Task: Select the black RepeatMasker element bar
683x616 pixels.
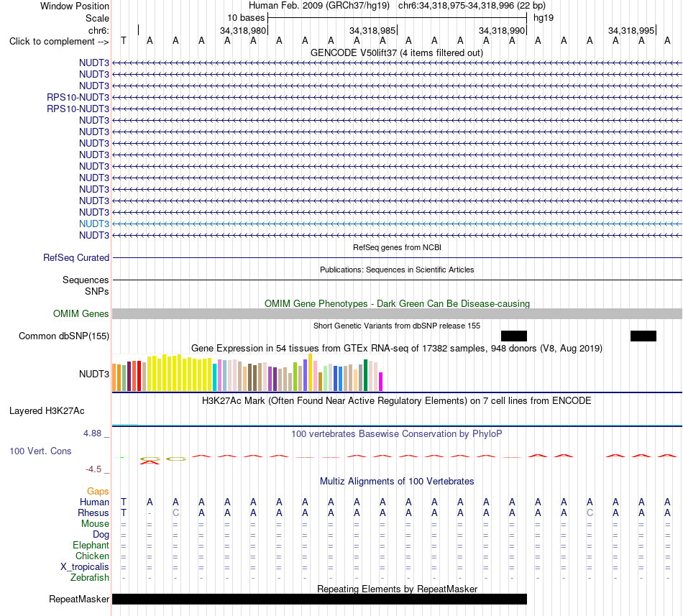Action: tap(319, 599)
